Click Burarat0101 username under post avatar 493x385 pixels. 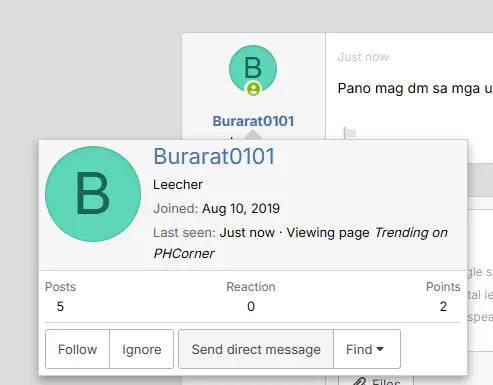tap(253, 121)
